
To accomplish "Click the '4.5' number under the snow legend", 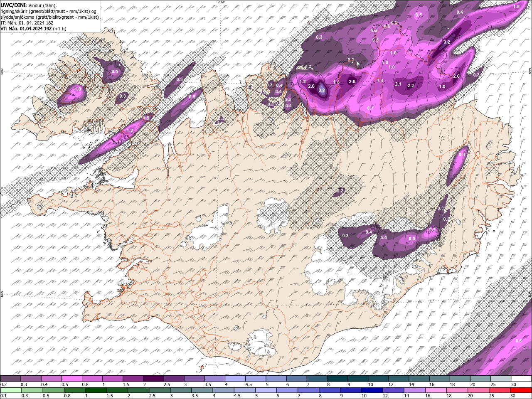I will pos(249,384).
